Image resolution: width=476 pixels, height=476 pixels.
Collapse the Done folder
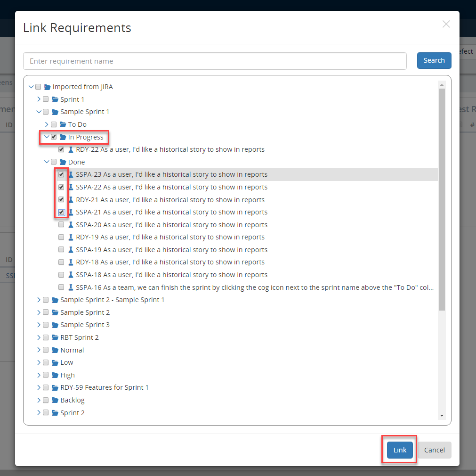(47, 162)
